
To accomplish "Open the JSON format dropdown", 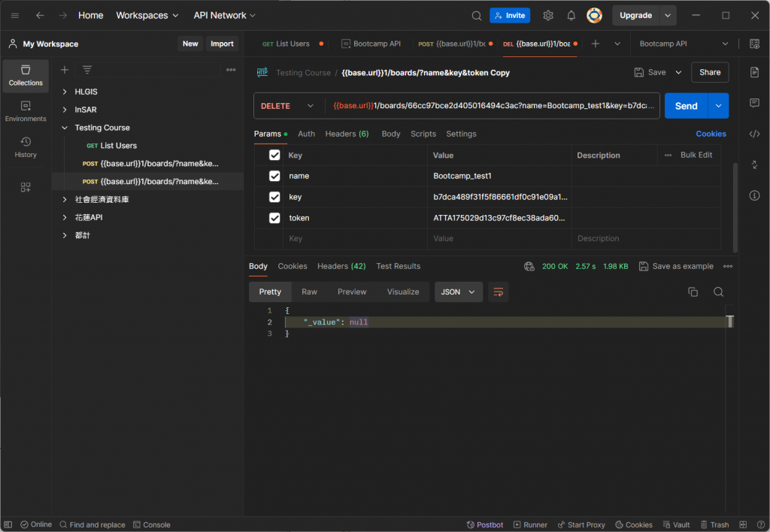I will click(x=458, y=292).
